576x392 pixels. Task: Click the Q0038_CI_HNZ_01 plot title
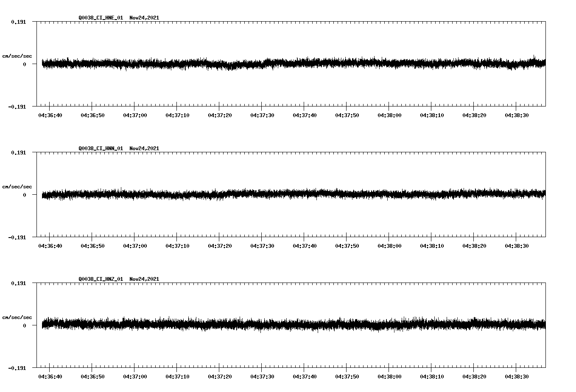point(101,279)
